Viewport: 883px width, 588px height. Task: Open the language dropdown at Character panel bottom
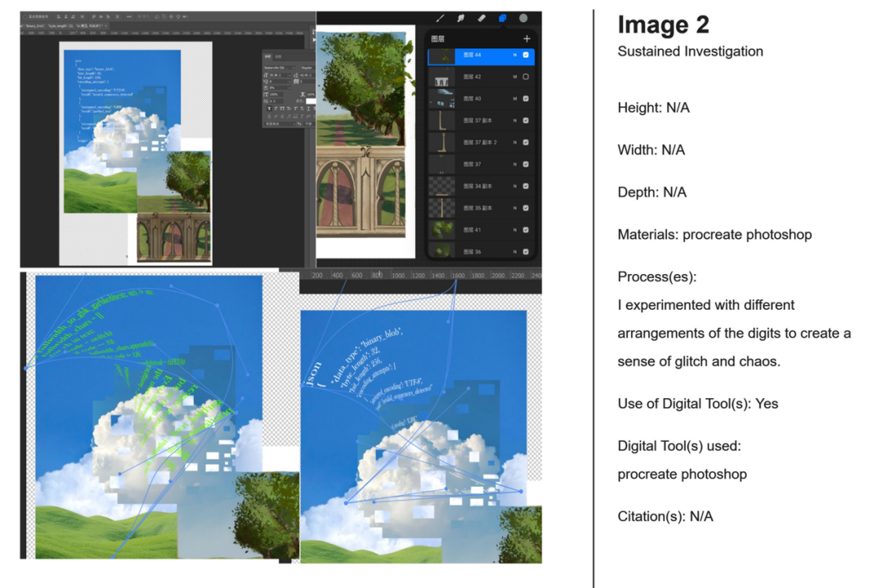(x=278, y=123)
